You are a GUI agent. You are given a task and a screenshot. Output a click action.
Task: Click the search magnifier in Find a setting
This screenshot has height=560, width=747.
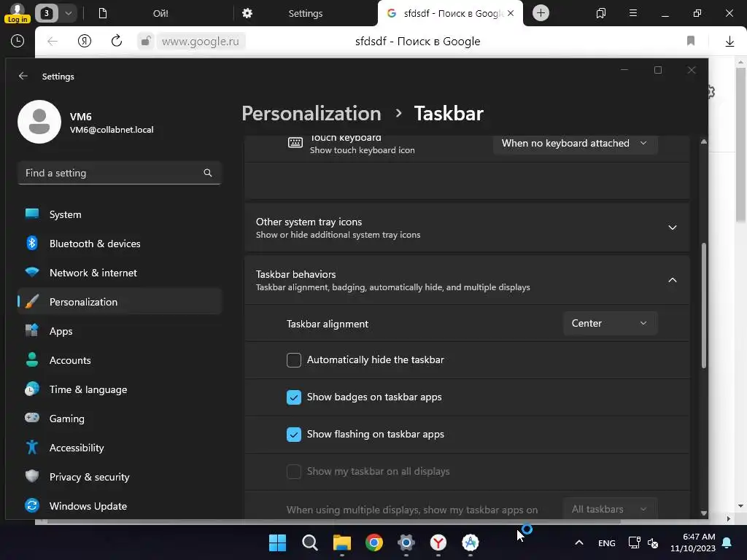208,173
